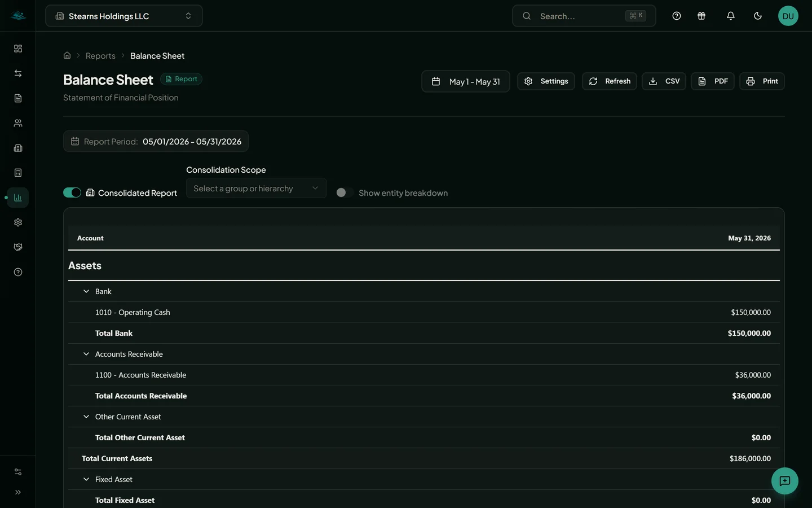Screen dimensions: 812x508
Task: Collapse the Other Current Asset chevron
Action: (x=86, y=417)
